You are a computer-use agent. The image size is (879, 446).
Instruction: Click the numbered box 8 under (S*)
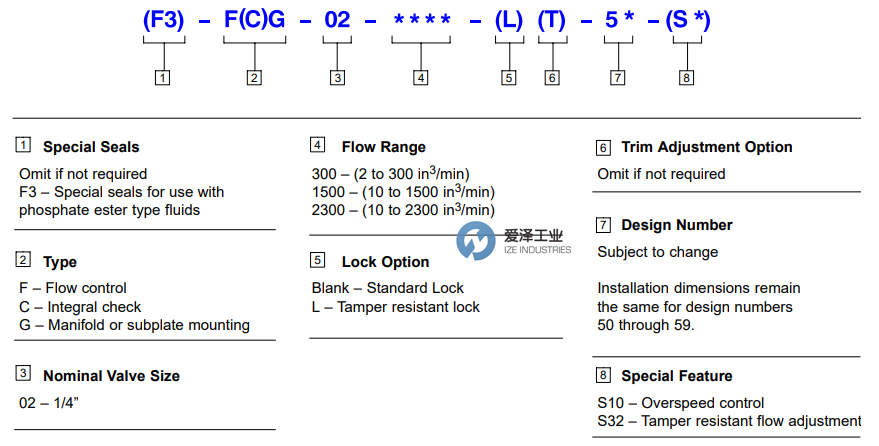(686, 77)
